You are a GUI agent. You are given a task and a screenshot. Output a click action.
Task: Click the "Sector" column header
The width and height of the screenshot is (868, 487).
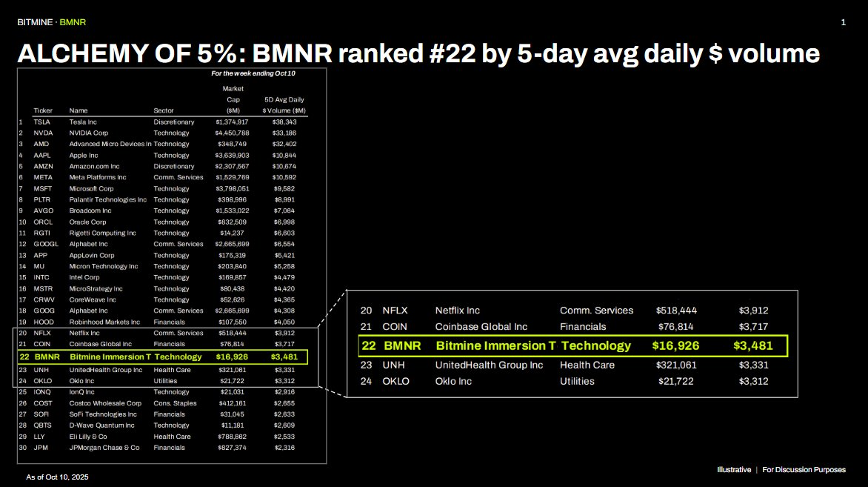pos(164,110)
